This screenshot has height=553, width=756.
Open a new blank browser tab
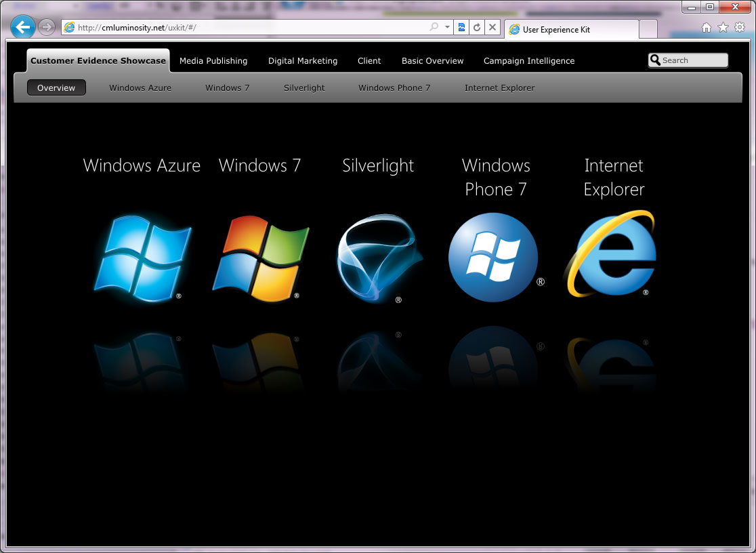coord(648,29)
